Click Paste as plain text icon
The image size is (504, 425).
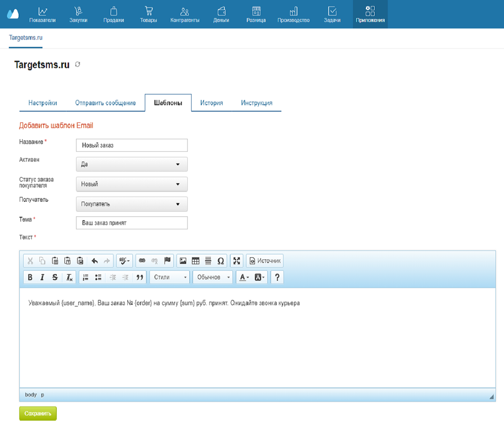(x=68, y=260)
